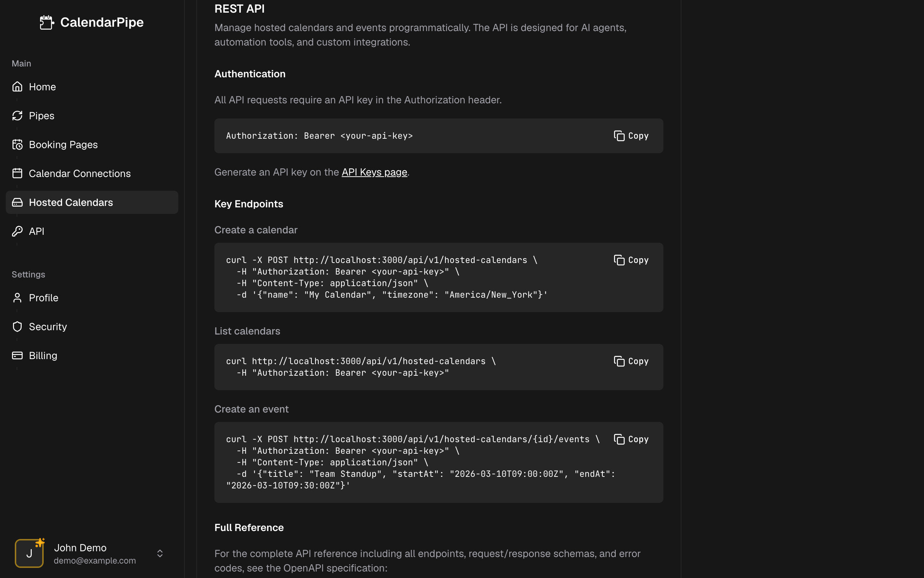Click the Authorization: Bearer code text
The width and height of the screenshot is (924, 578).
coord(319,136)
